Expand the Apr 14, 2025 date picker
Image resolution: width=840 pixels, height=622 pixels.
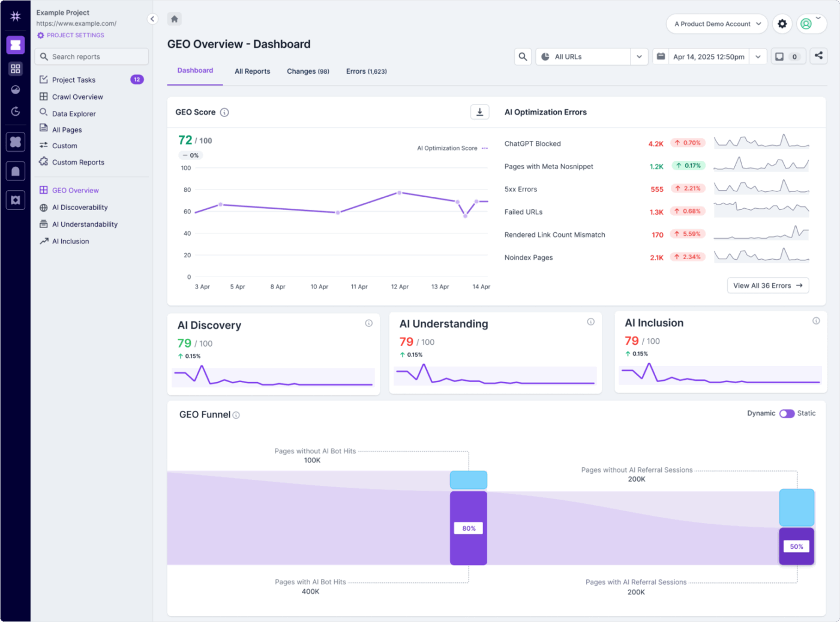[758, 56]
